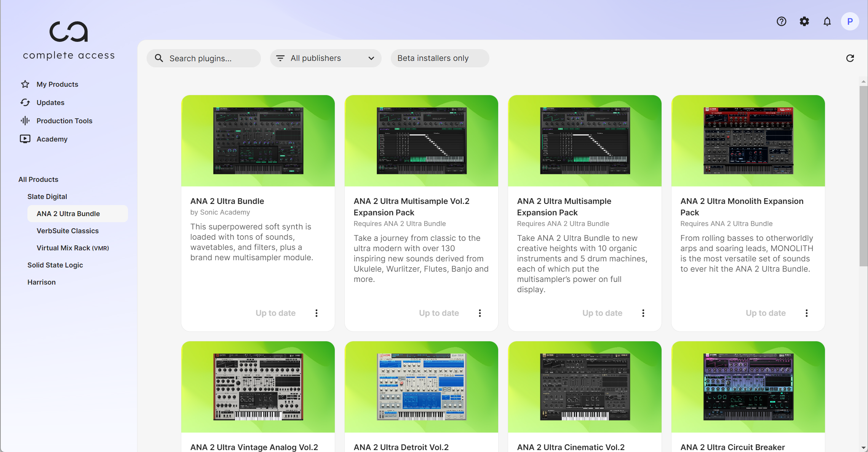868x452 pixels.
Task: Expand the All publishers dropdown arrow
Action: [371, 58]
